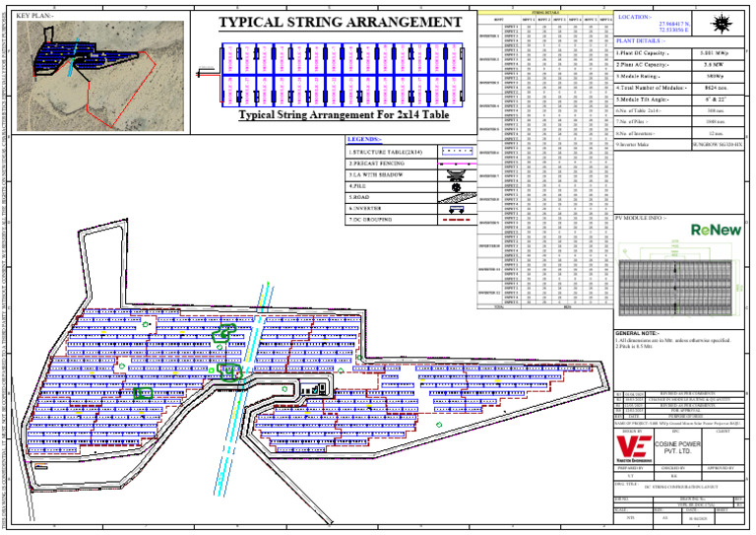
Task: Click "COSINE POWER PVT. LTD." EPC name
Action: tap(677, 447)
